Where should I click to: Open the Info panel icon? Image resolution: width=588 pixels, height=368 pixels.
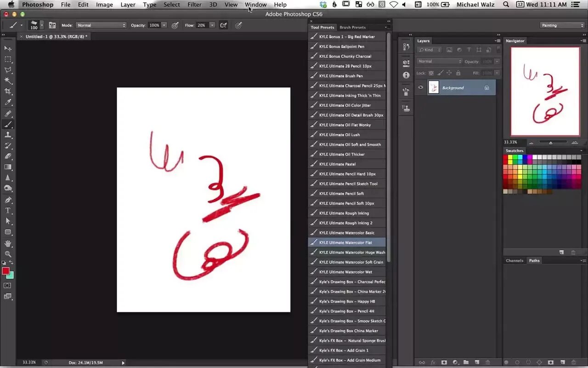406,75
